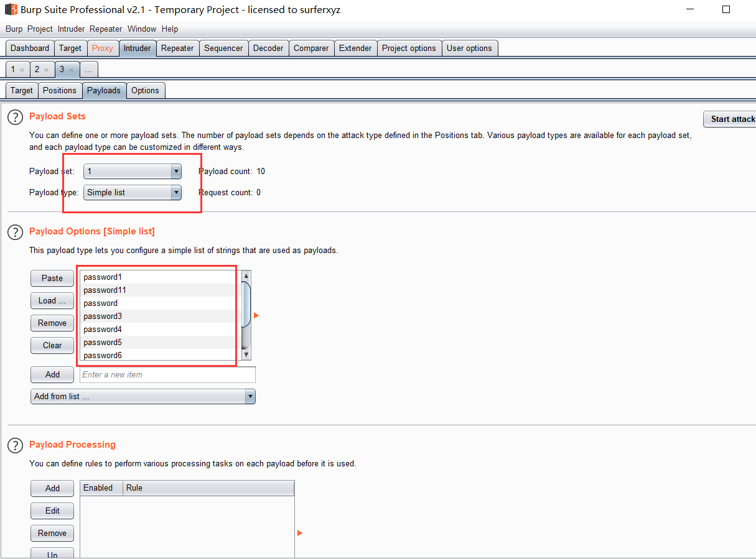Image resolution: width=756 pixels, height=559 pixels.
Task: Switch to the main Target tab
Action: pyautogui.click(x=70, y=49)
